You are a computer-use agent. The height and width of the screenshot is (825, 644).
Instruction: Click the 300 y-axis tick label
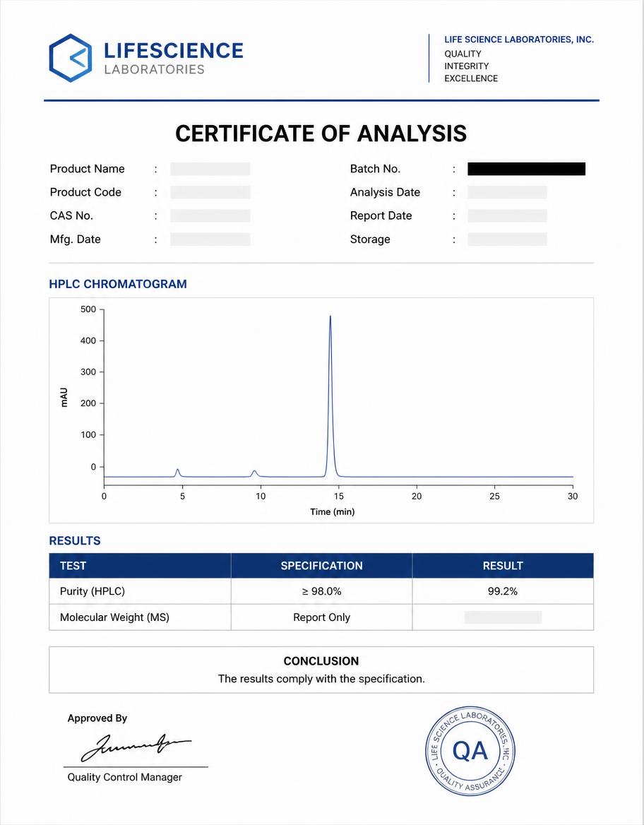88,372
